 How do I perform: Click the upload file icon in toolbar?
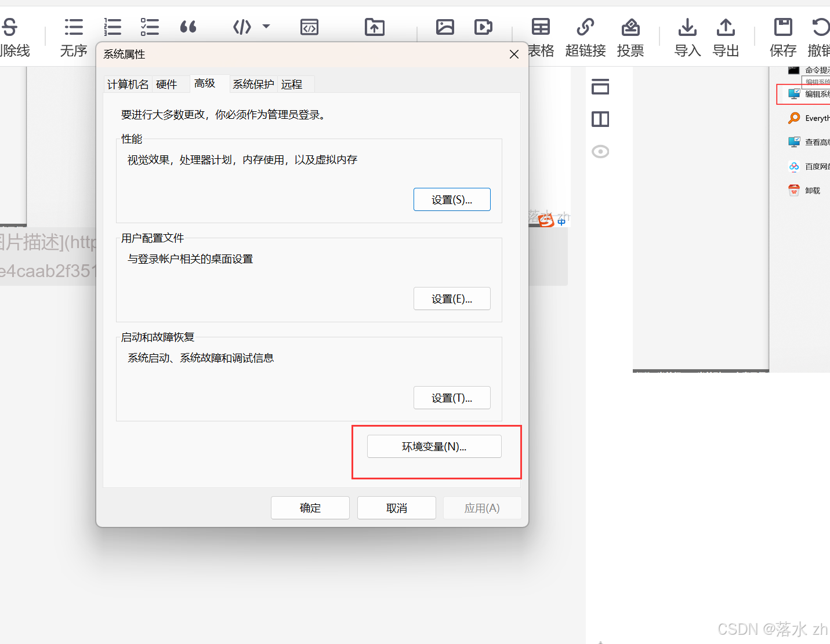[375, 27]
